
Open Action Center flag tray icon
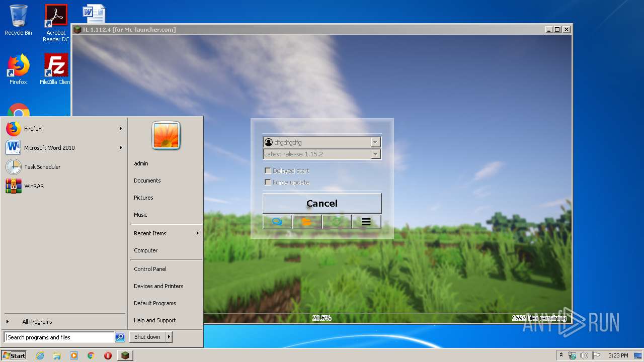coord(596,355)
